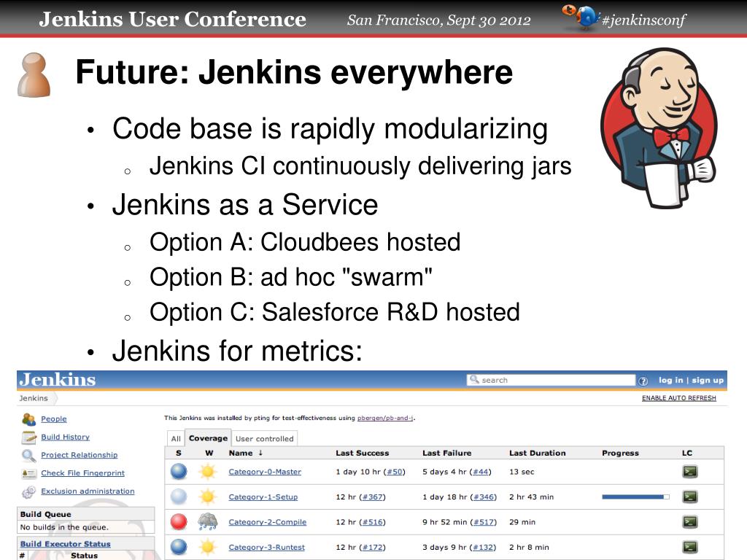The width and height of the screenshot is (747, 560).
Task: Open last failure build #346
Action: pos(484,497)
